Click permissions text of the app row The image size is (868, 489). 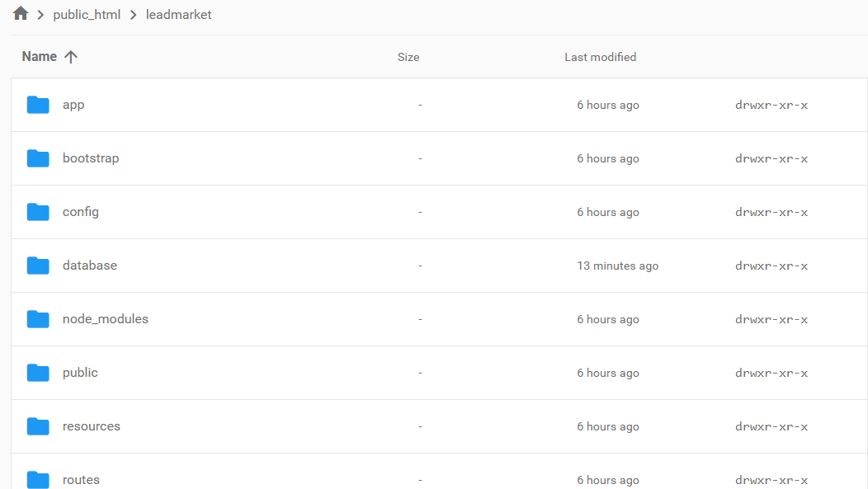click(x=771, y=106)
